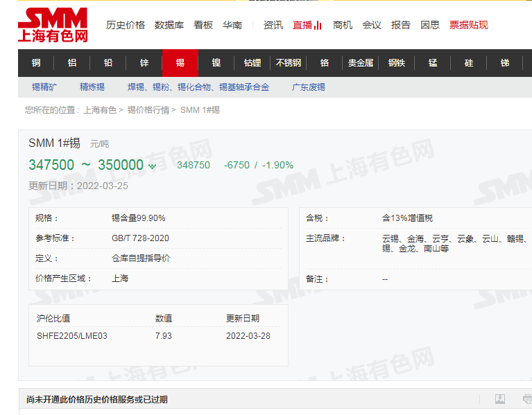Click the SMM 1#锡 page title

pyautogui.click(x=54, y=143)
